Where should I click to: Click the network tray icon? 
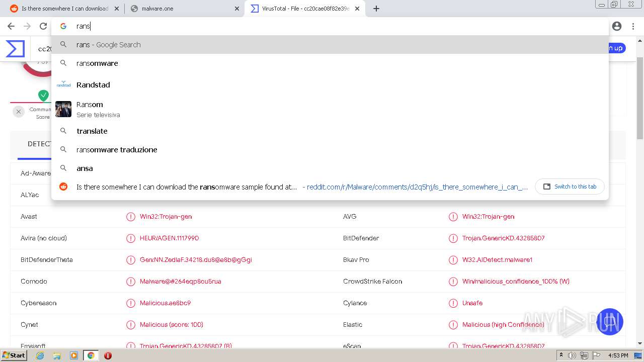tap(584, 355)
